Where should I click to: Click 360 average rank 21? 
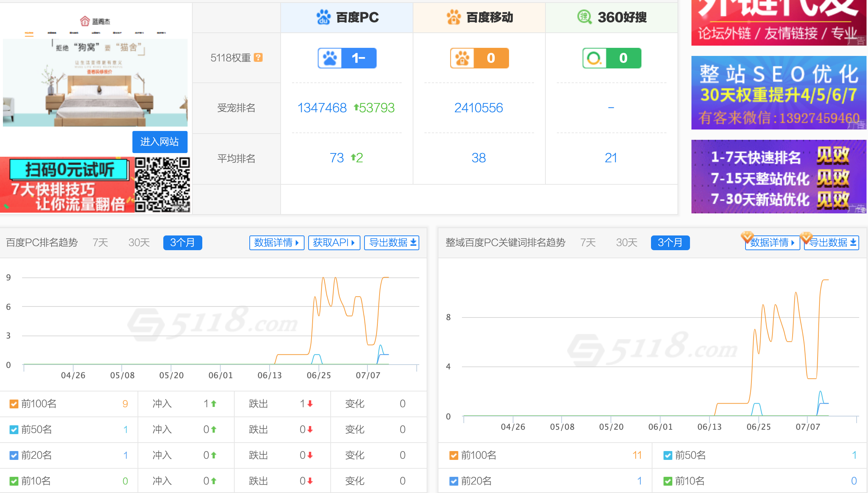coord(611,158)
